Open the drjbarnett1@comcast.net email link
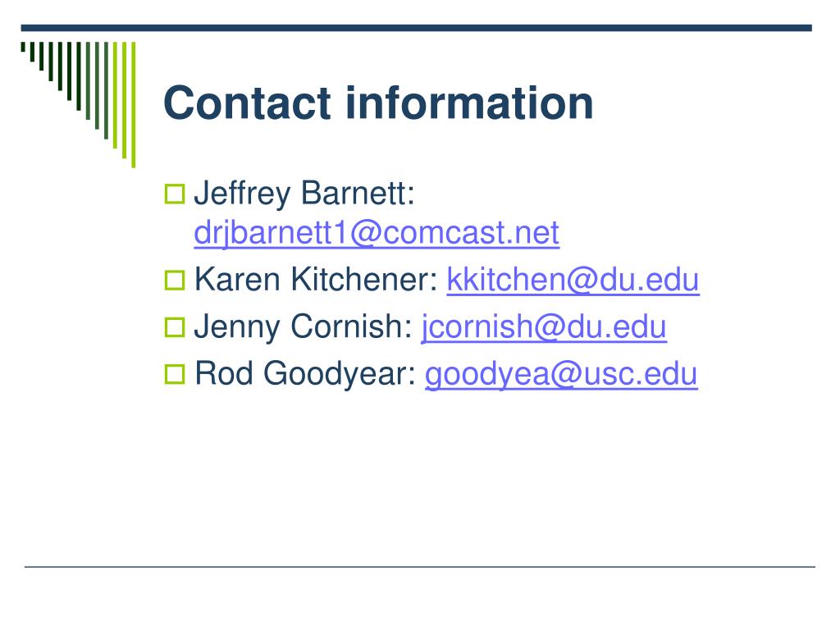The image size is (840, 630). tap(377, 233)
